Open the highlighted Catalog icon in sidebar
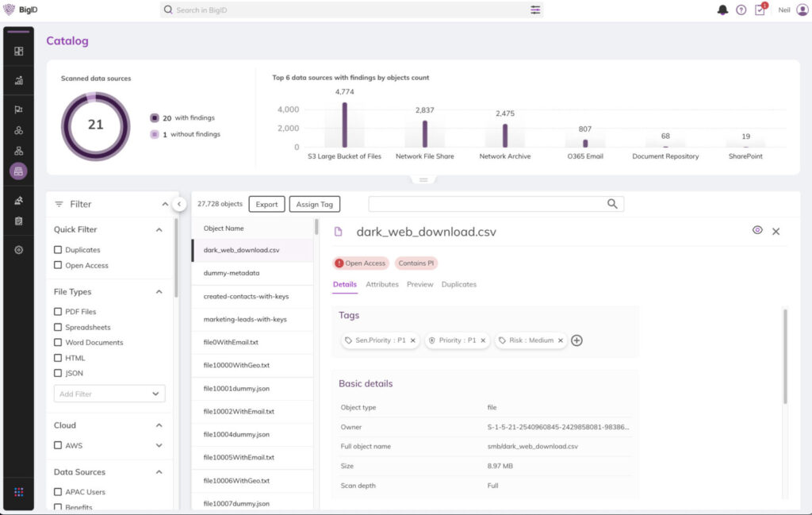Viewport: 812px width, 515px height. [x=19, y=171]
